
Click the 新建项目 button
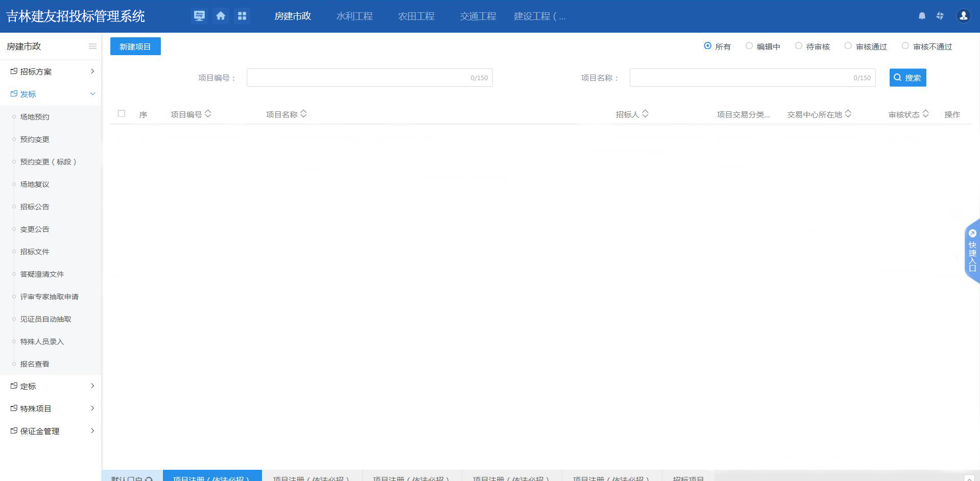click(135, 46)
